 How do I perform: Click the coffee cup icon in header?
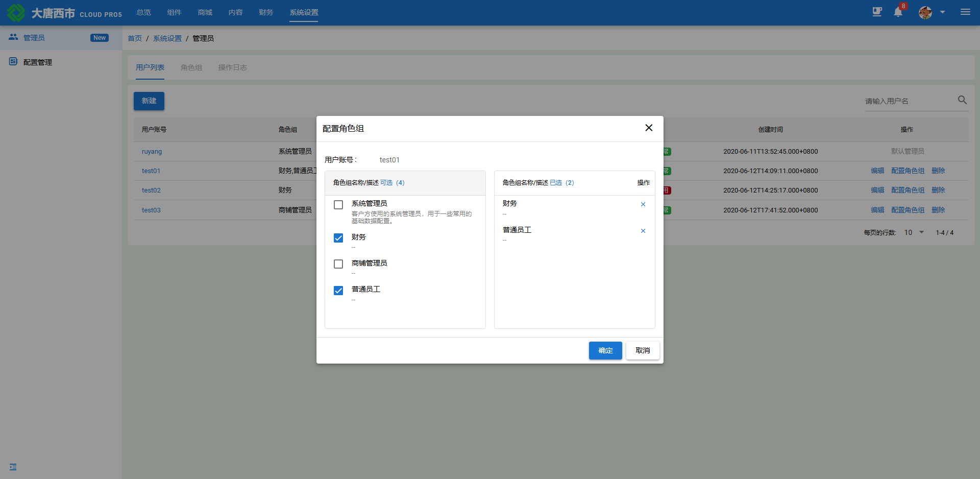[877, 12]
